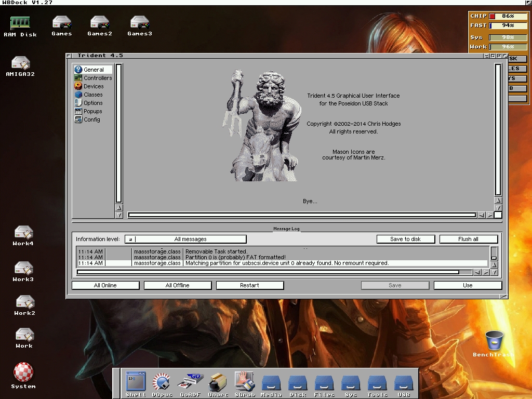
Task: Click the message log's right scroll arrow
Action: 486,272
